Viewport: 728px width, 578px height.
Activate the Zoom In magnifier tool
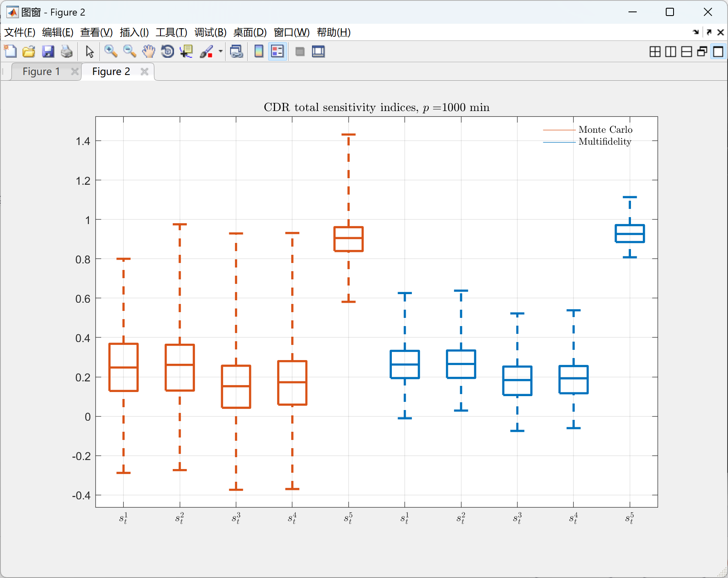point(111,52)
